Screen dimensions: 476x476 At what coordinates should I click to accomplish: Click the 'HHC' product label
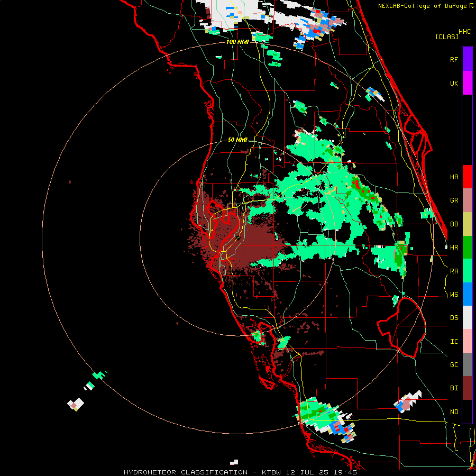(x=464, y=32)
